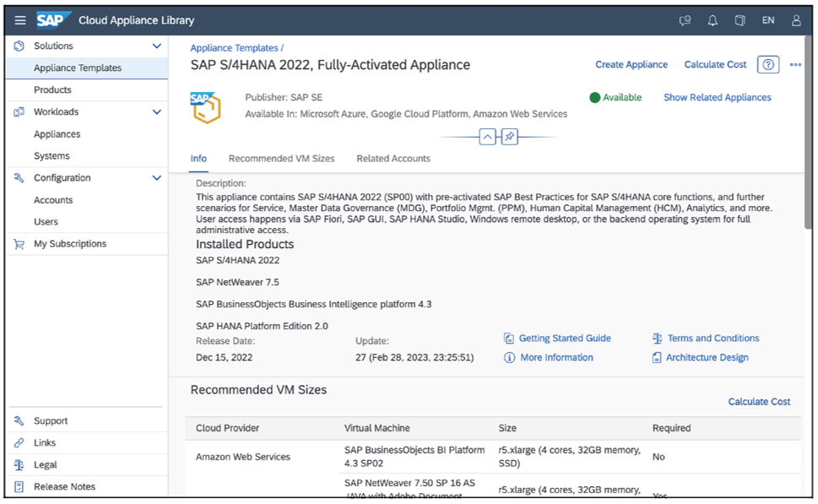Click installed product SAP NetWeaver 7.5

pyautogui.click(x=237, y=282)
